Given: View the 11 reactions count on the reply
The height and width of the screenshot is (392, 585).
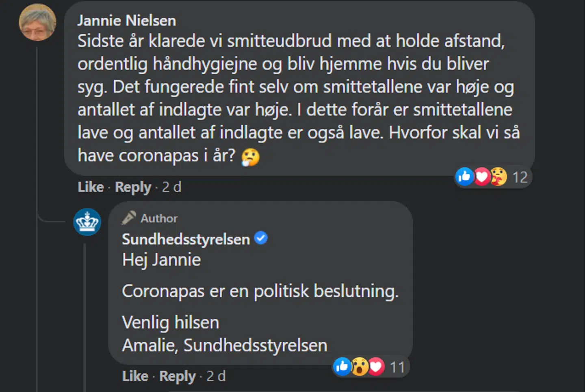Looking at the screenshot, I should click(397, 366).
